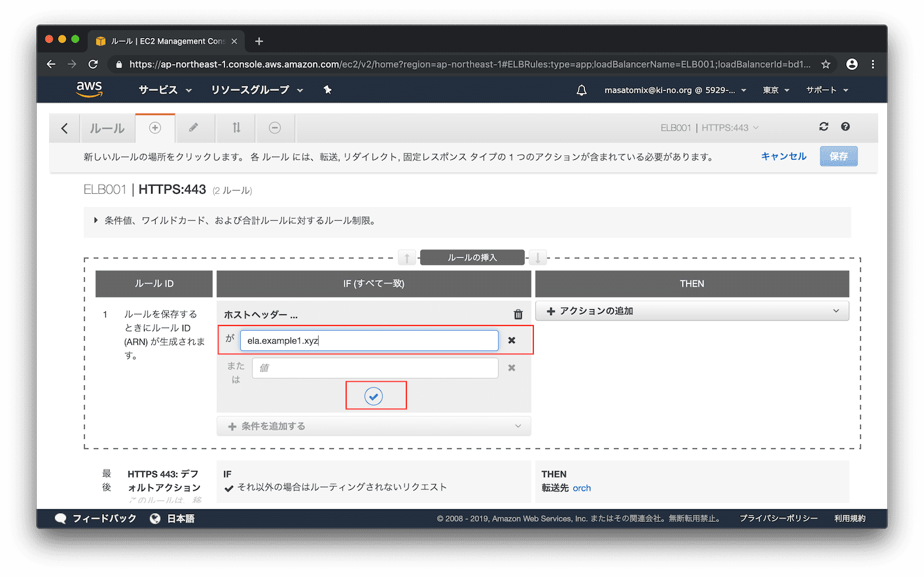
Task: Open the pin shortcuts icon in AWS navbar
Action: pos(327,90)
